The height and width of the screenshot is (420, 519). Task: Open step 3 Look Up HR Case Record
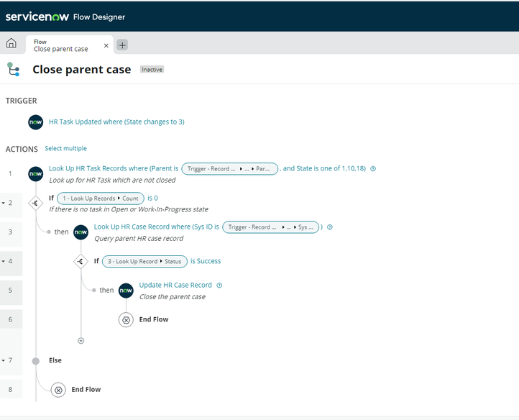156,227
